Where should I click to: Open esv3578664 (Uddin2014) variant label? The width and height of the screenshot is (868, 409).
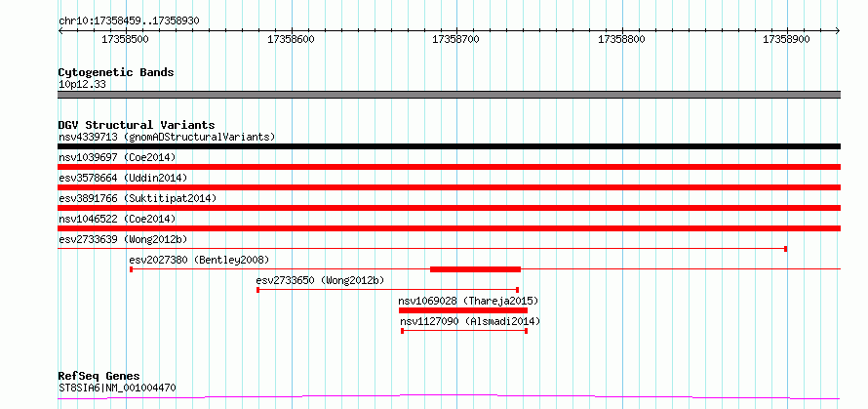coord(123,178)
